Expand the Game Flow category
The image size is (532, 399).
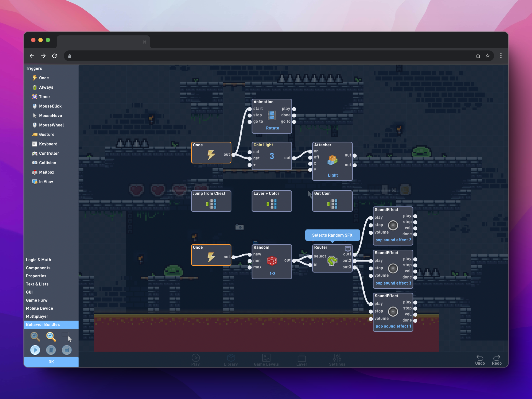coord(37,300)
